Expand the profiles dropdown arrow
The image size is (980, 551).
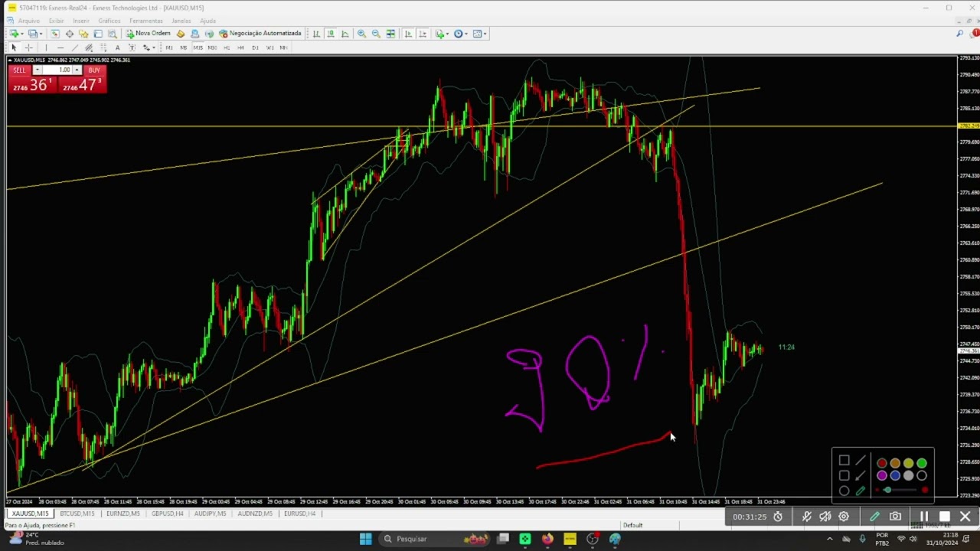point(41,34)
